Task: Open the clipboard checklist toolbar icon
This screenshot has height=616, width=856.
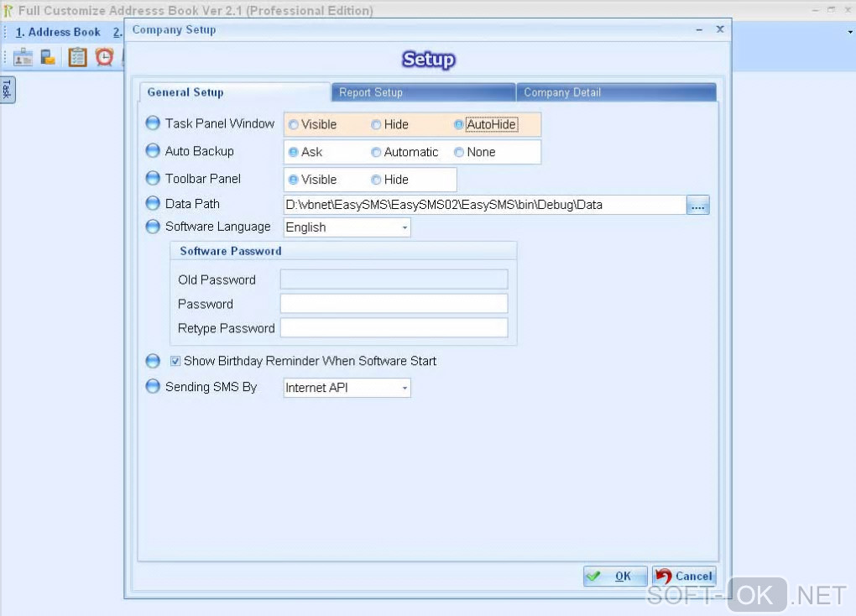Action: tap(77, 57)
